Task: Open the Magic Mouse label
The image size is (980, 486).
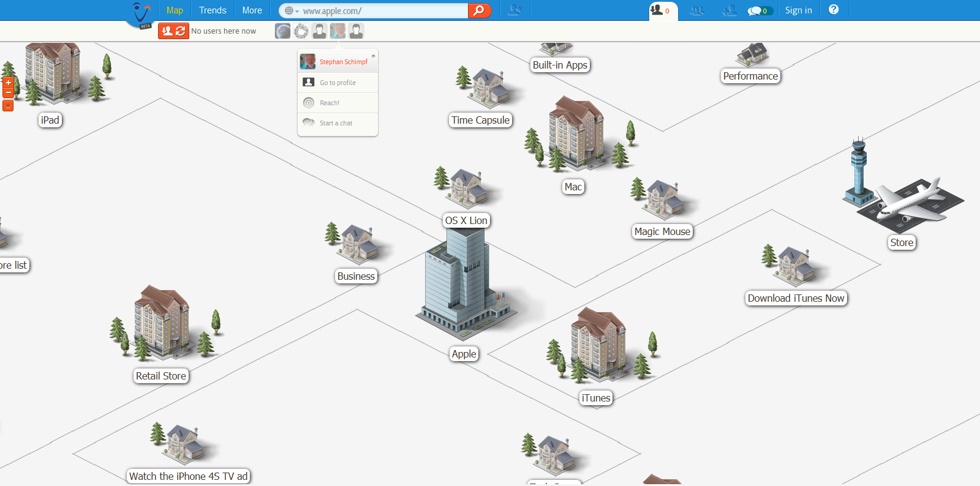Action: (663, 231)
